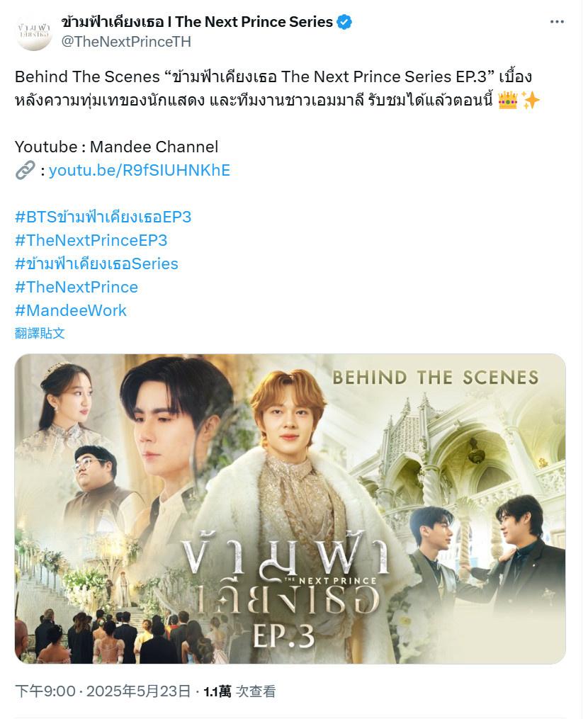Click the crown emoji in the post
Viewport: 588px width, 719px height.
tap(507, 100)
